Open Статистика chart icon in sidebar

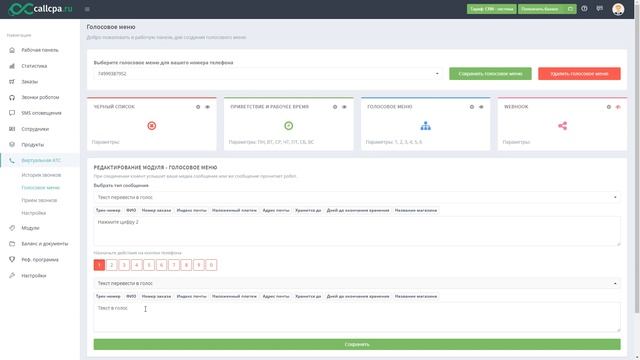click(x=12, y=66)
